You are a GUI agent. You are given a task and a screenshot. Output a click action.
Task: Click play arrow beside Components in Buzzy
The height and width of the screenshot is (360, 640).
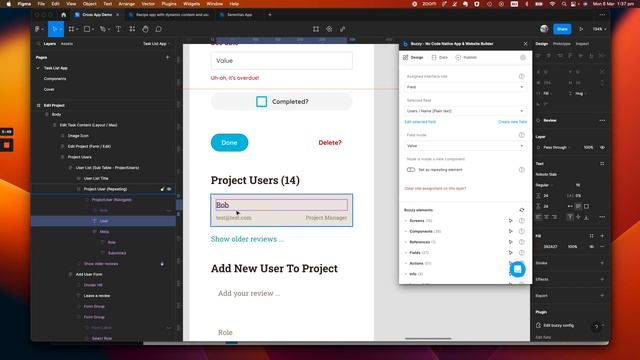pos(511,231)
